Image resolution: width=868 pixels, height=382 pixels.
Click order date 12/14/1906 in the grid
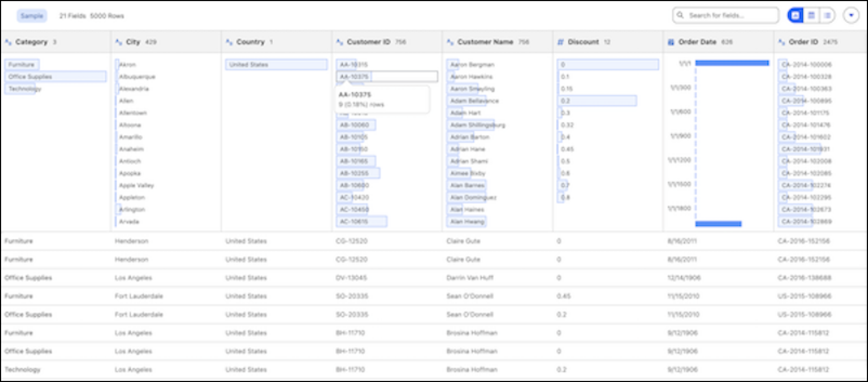(684, 278)
